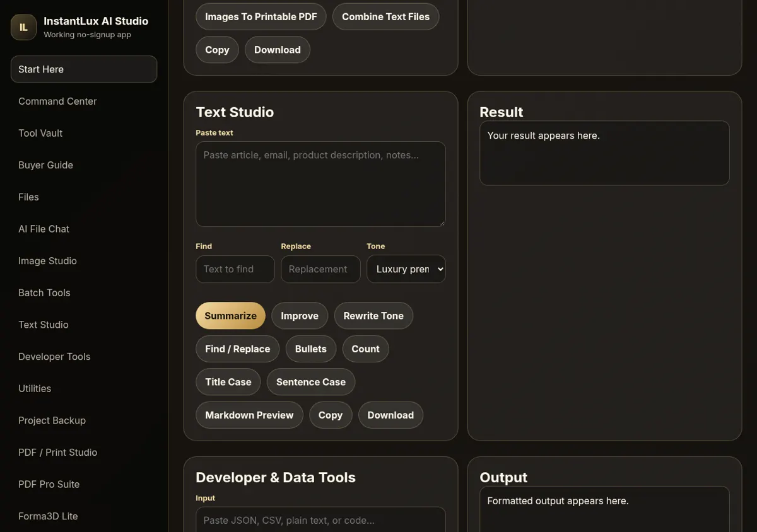The image size is (757, 532).
Task: Click Copy button in Text Studio
Action: [331, 415]
